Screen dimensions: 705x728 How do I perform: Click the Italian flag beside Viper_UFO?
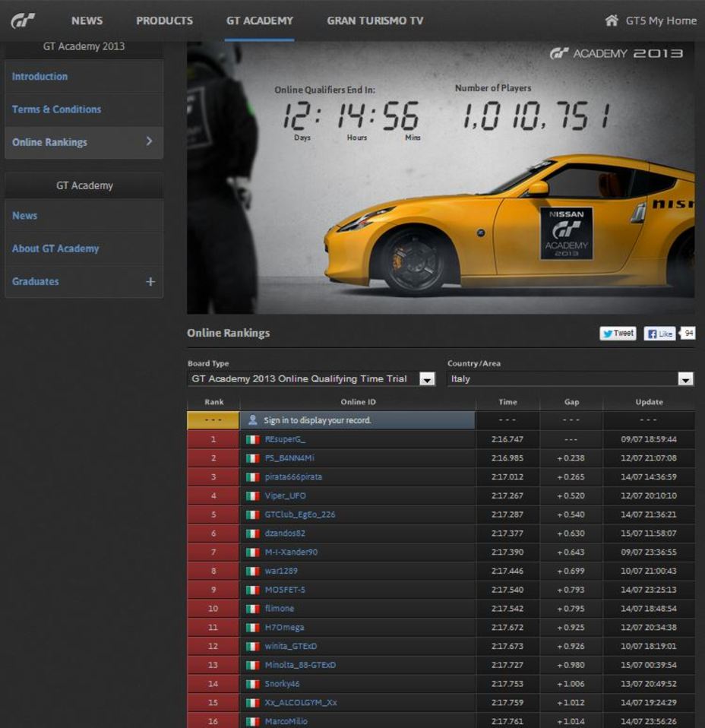coord(252,496)
